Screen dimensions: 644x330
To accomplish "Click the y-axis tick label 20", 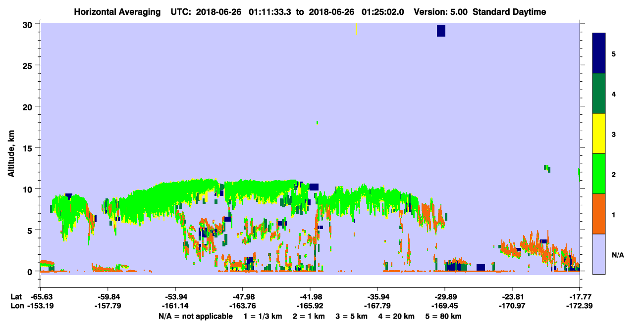I will (x=28, y=106).
